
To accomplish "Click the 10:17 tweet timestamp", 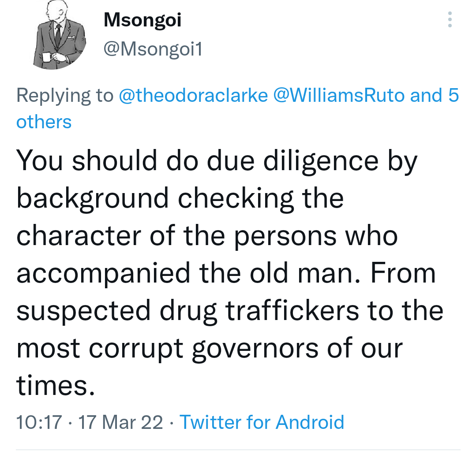I will click(x=39, y=422).
